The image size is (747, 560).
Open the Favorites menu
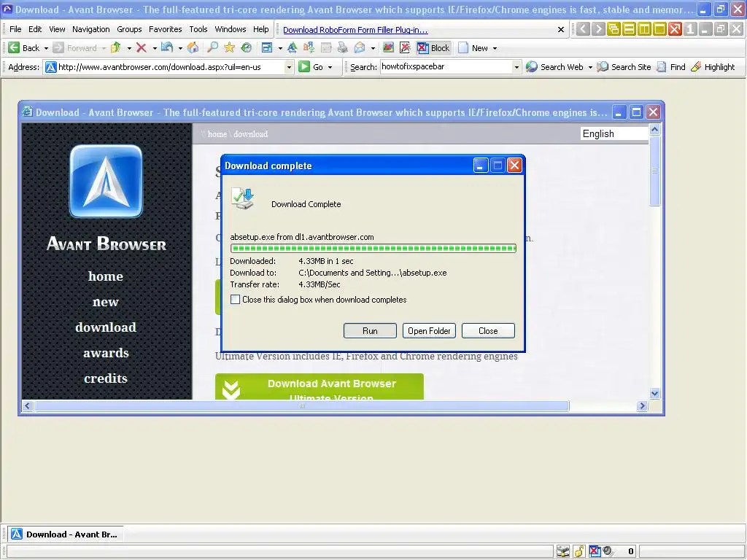166,29
